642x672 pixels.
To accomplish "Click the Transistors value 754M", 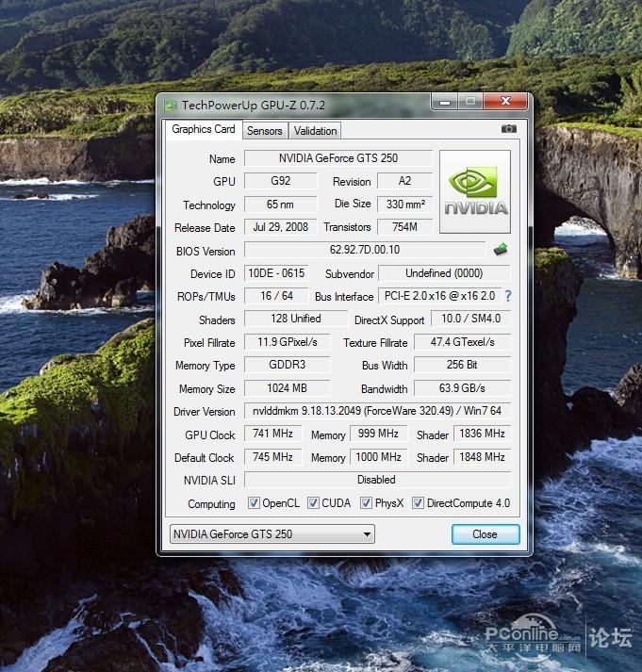I will pos(405,227).
